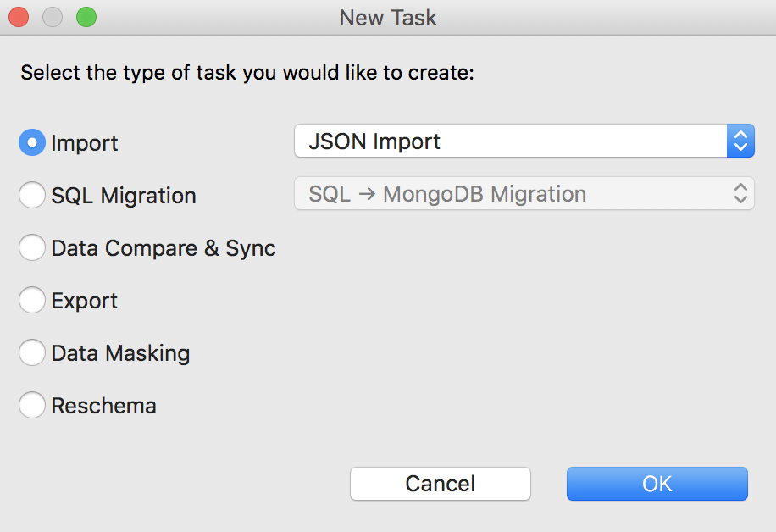Select the Data Compare & Sync option

tap(32, 247)
